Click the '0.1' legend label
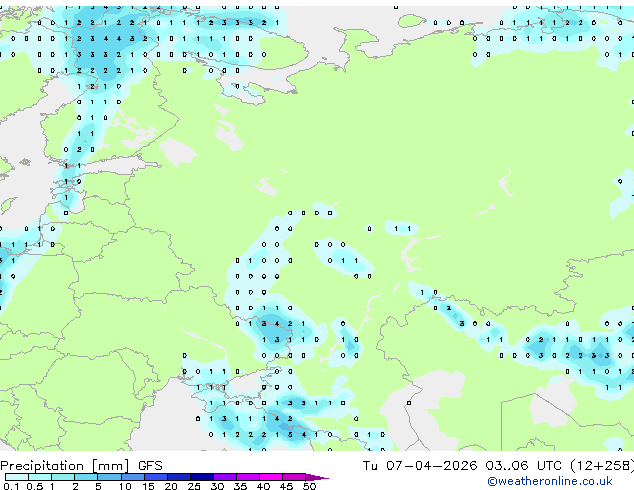The image size is (634, 490). click(x=12, y=486)
